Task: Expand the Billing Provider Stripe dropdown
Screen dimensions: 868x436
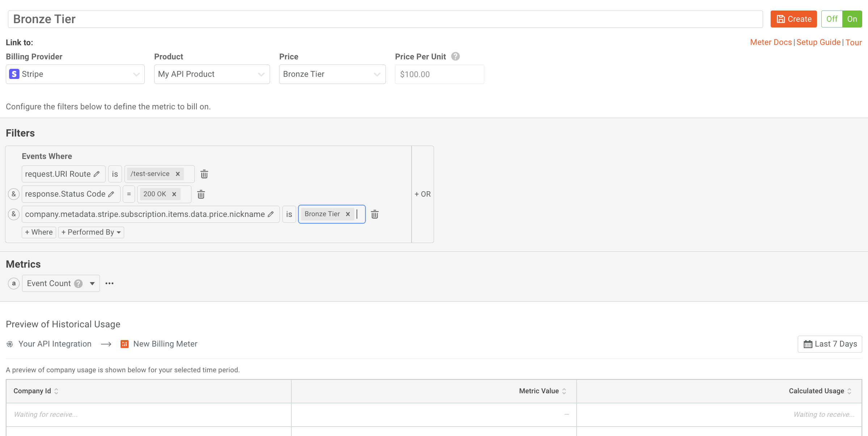Action: 75,74
